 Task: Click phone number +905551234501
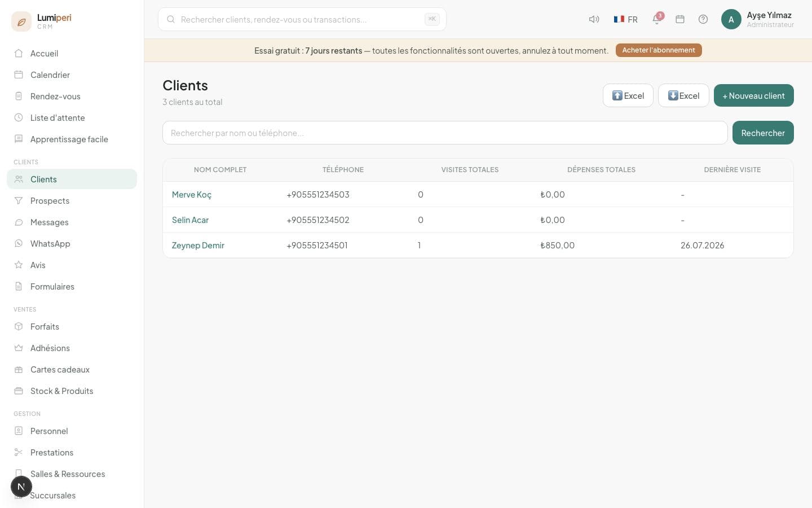point(317,245)
